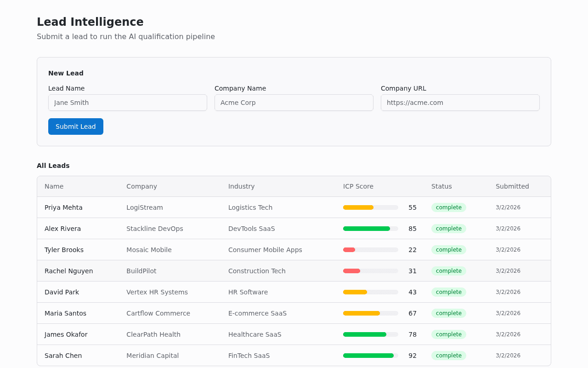
Task: Click Sarah Chen's complete status badge
Action: point(448,355)
